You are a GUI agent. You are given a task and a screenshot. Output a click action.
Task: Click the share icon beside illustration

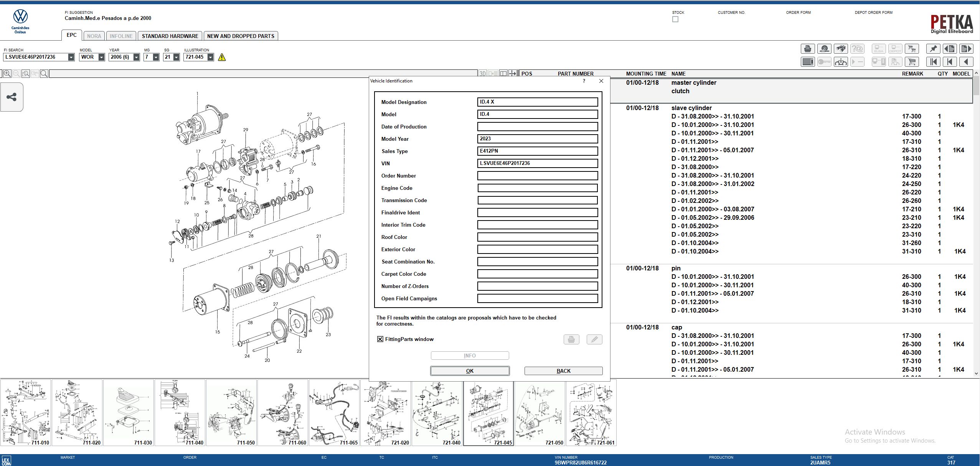(12, 97)
